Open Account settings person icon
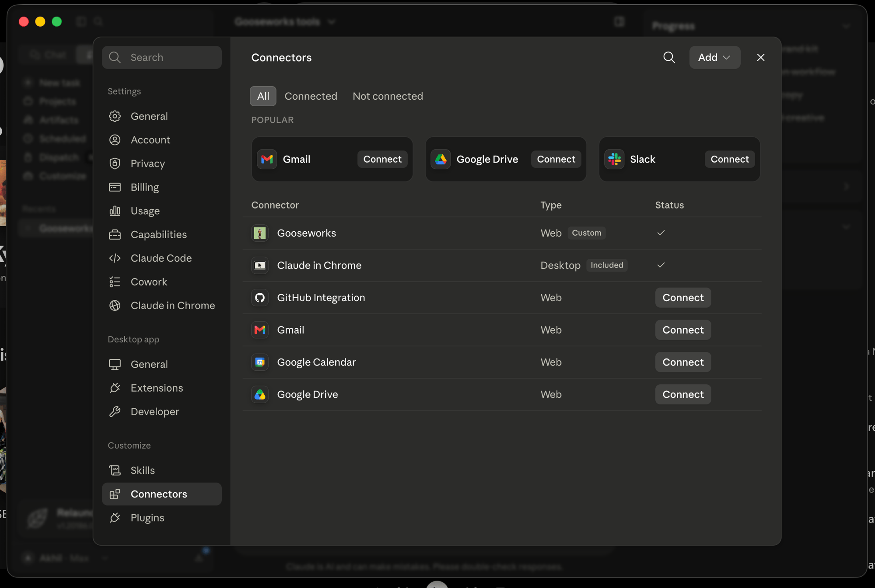This screenshot has width=875, height=588. coord(115,140)
